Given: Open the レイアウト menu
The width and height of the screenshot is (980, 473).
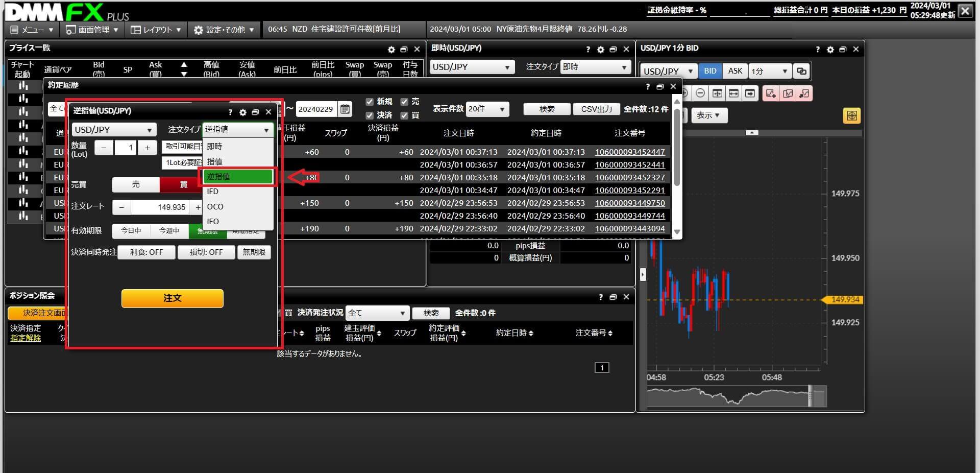Looking at the screenshot, I should pyautogui.click(x=156, y=30).
